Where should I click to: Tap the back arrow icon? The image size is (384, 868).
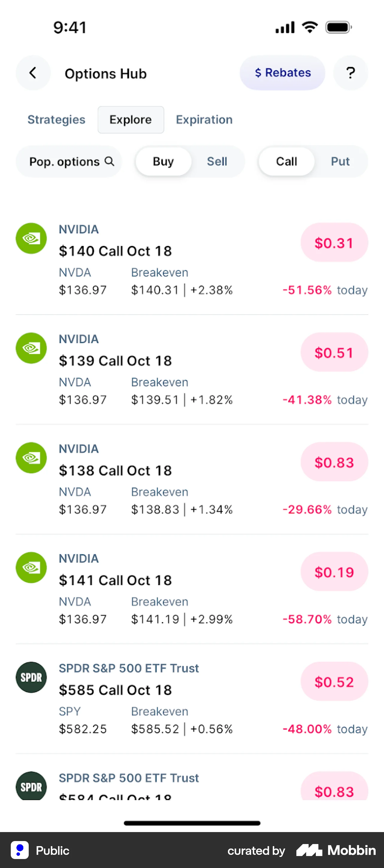click(33, 73)
